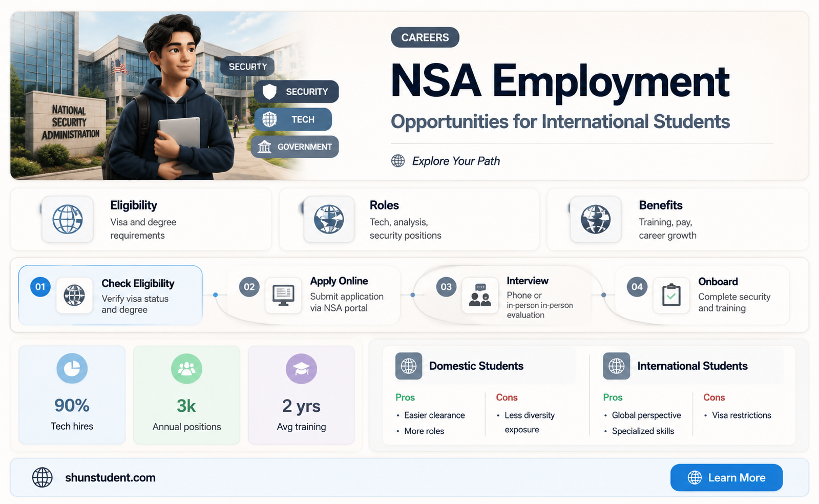Click 'Visa restrictions' bullet
This screenshot has height=504, width=819.
[x=742, y=415]
